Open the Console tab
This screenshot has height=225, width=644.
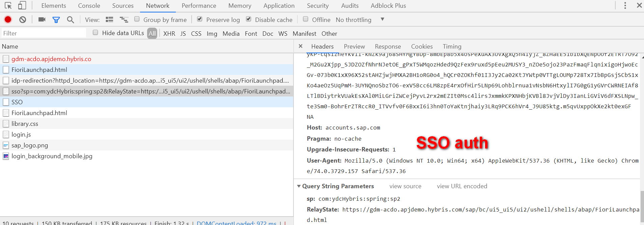pos(89,6)
